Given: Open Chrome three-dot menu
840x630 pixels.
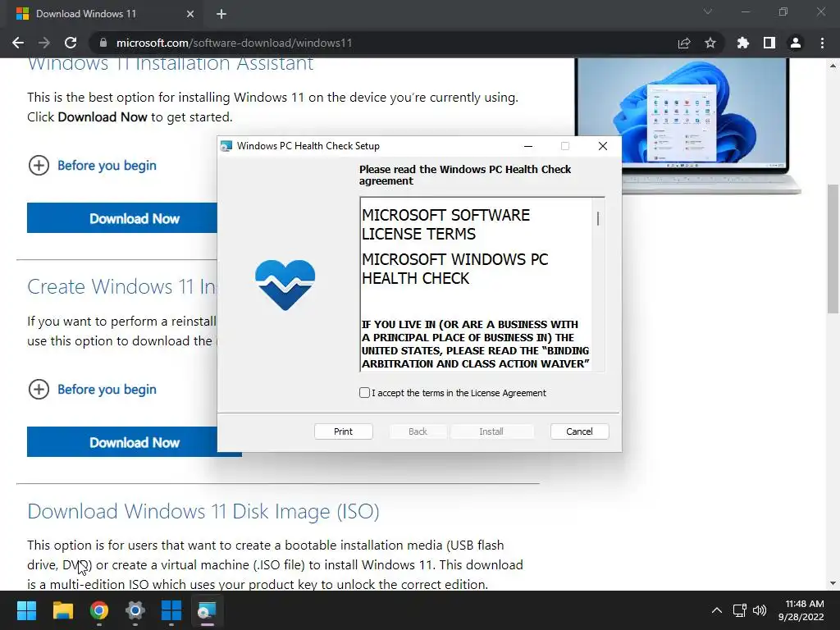Looking at the screenshot, I should pos(822,43).
